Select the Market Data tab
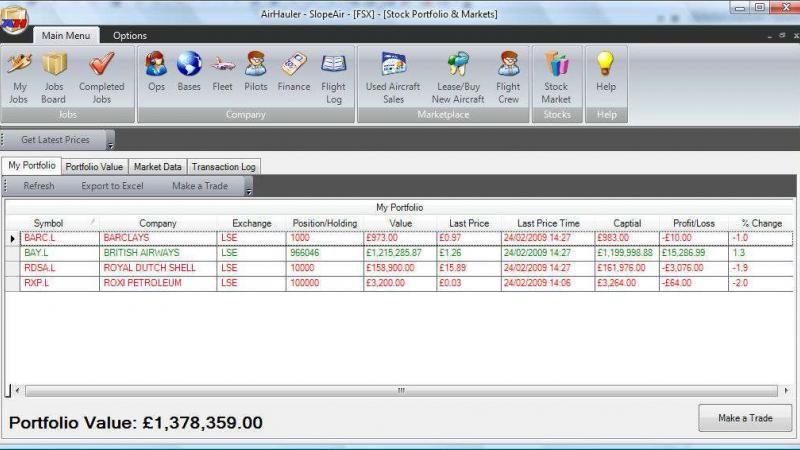The width and height of the screenshot is (800, 450). pos(158,167)
